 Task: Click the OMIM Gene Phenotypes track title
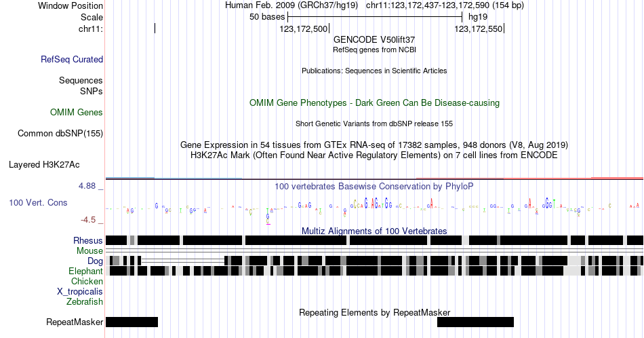pos(374,102)
